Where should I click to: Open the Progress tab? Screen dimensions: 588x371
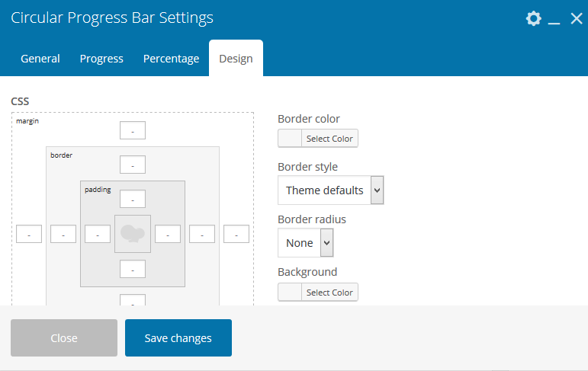[101, 59]
